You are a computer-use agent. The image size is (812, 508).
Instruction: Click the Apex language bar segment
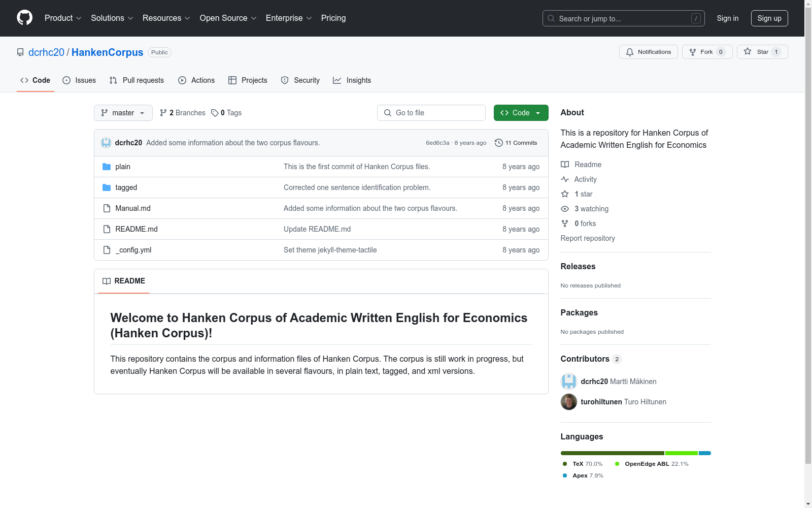[705, 453]
